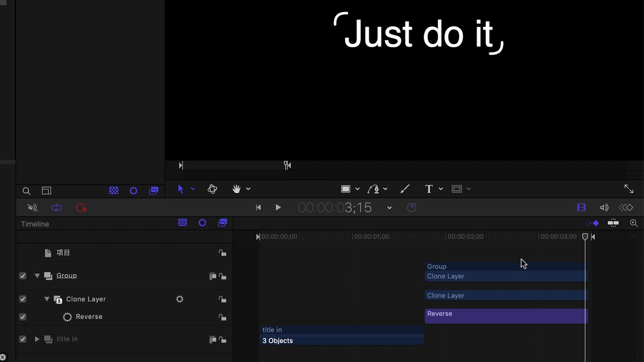
Task: Toggle 2D/3D stack icon on title in row
Action: tap(212, 339)
